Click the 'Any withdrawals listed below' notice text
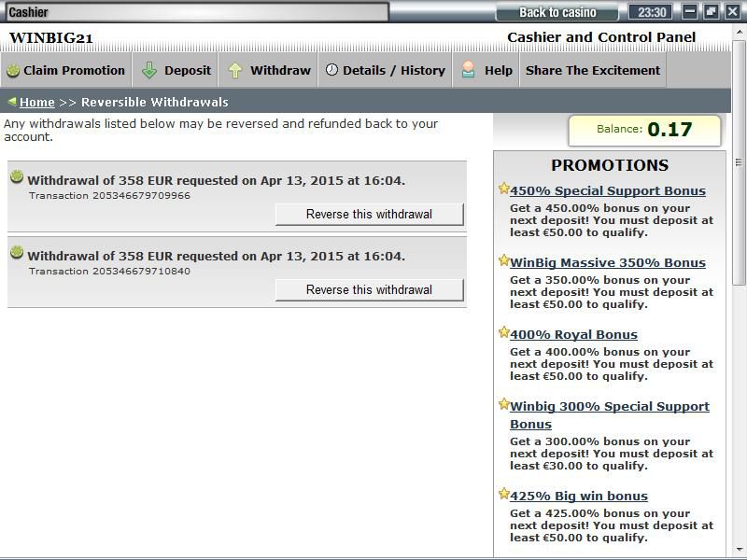The width and height of the screenshot is (747, 560). tap(220, 130)
